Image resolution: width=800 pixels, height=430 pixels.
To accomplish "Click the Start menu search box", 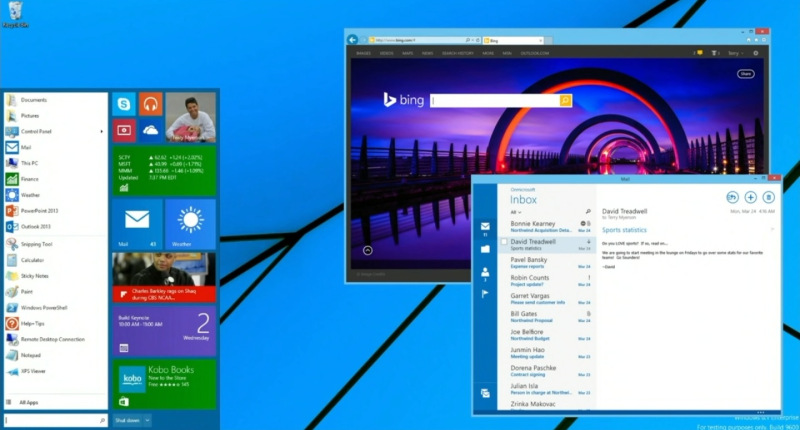I will (x=55, y=420).
